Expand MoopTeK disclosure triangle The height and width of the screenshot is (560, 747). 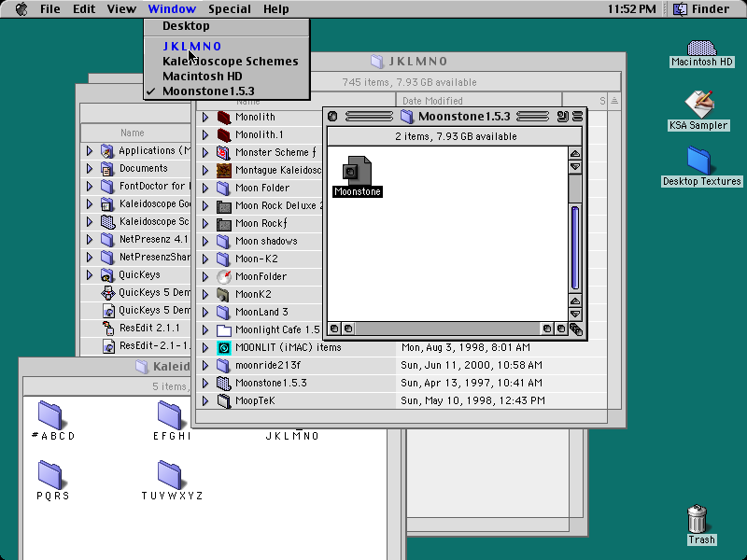(x=205, y=401)
